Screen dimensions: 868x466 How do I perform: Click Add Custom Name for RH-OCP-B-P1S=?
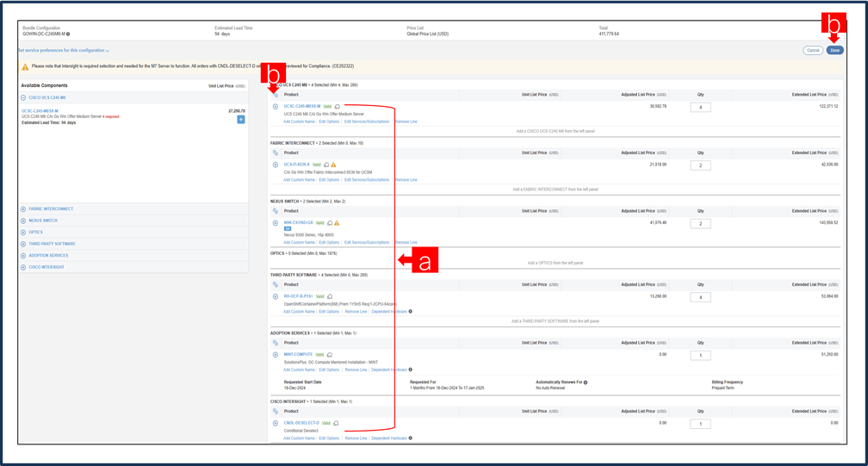(x=299, y=312)
